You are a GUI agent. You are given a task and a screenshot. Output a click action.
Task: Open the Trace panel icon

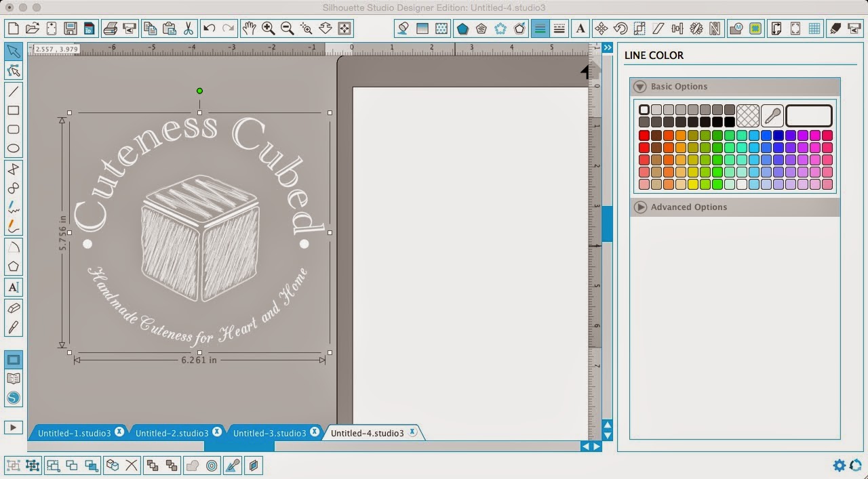click(x=757, y=28)
